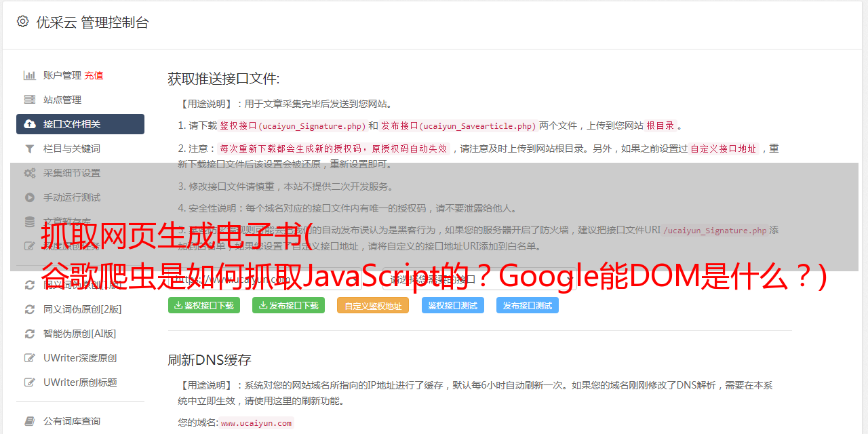
Task: Click the /ucaiyun_Signature.php URI code text
Action: 715,230
